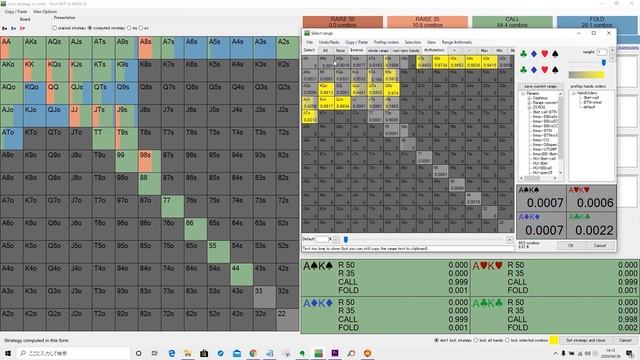This screenshot has width=640, height=360.
Task: Pick the top-row black spade suit icon
Action: 555,54
